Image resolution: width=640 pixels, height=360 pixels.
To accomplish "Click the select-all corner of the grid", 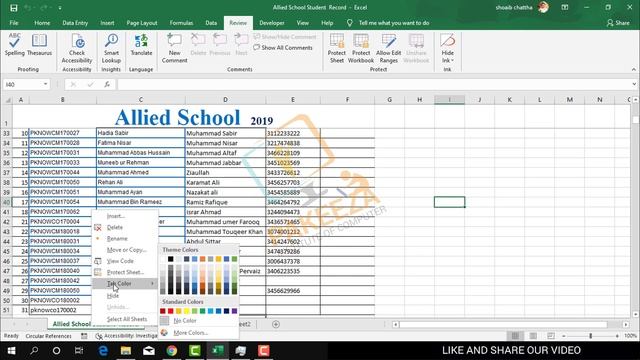I will tap(7, 100).
